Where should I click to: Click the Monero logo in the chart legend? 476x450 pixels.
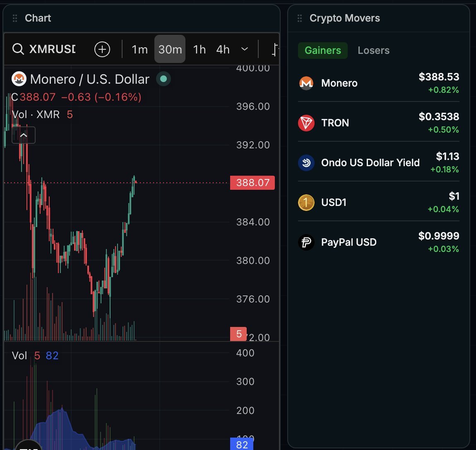19,79
